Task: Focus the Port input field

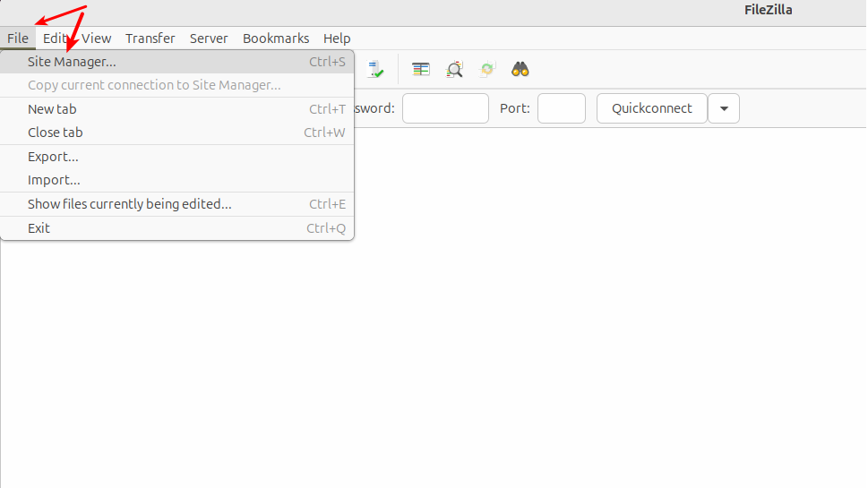Action: point(562,108)
